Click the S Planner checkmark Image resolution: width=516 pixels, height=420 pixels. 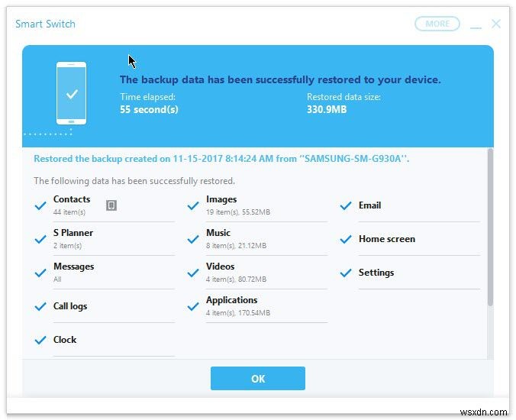pyautogui.click(x=40, y=239)
